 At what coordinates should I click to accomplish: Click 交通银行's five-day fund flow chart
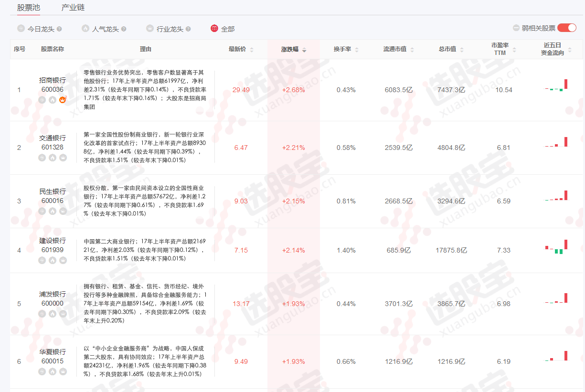(556, 142)
